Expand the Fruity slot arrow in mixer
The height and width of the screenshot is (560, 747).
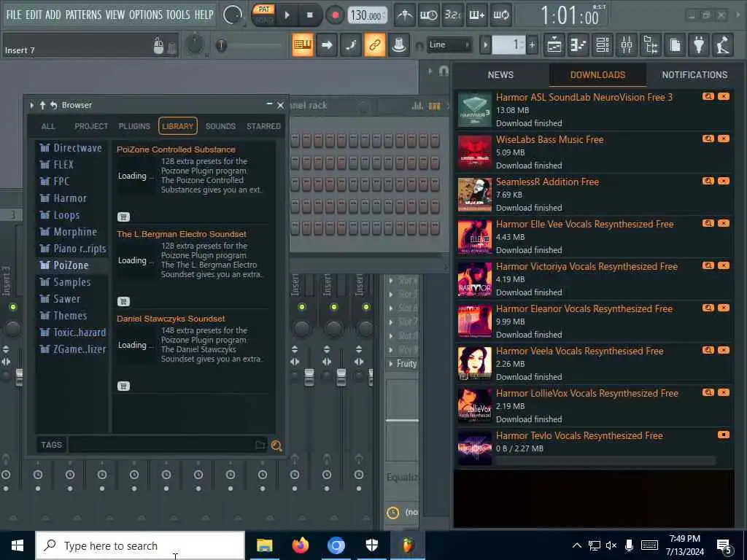(x=391, y=364)
